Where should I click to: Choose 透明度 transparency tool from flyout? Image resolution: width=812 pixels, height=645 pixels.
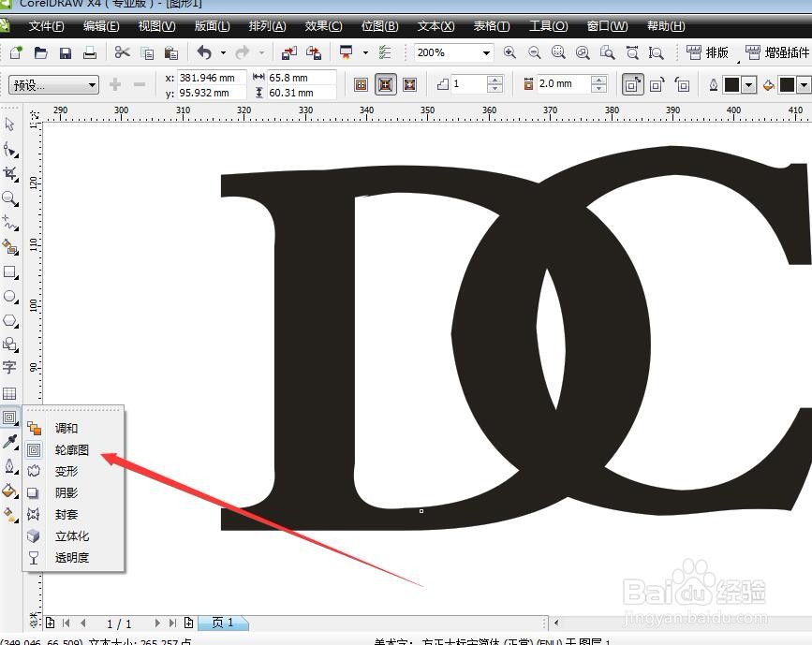(73, 558)
